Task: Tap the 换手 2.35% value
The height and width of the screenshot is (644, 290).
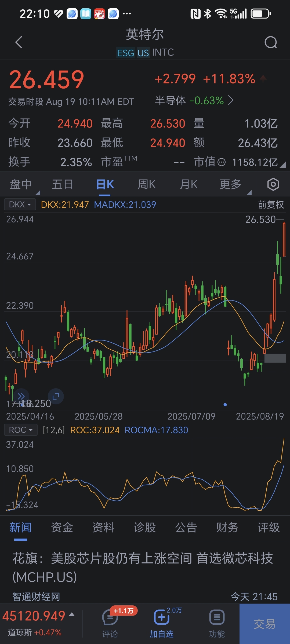Action: coord(76,162)
